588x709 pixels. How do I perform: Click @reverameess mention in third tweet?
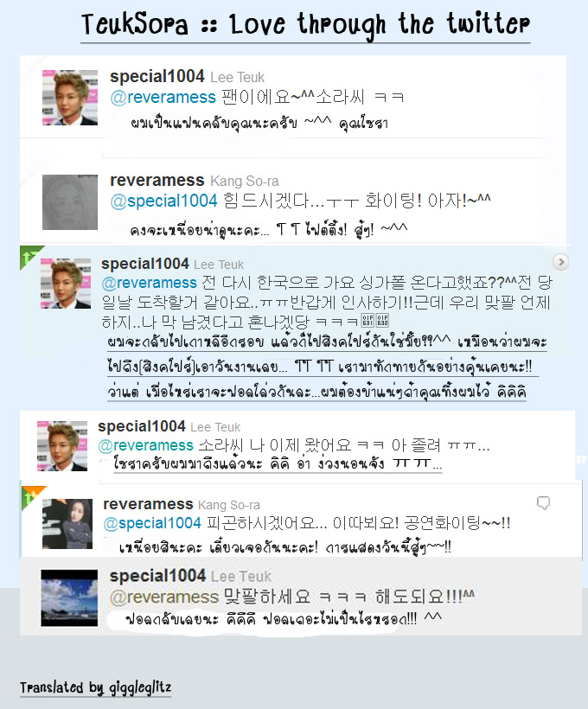150,283
